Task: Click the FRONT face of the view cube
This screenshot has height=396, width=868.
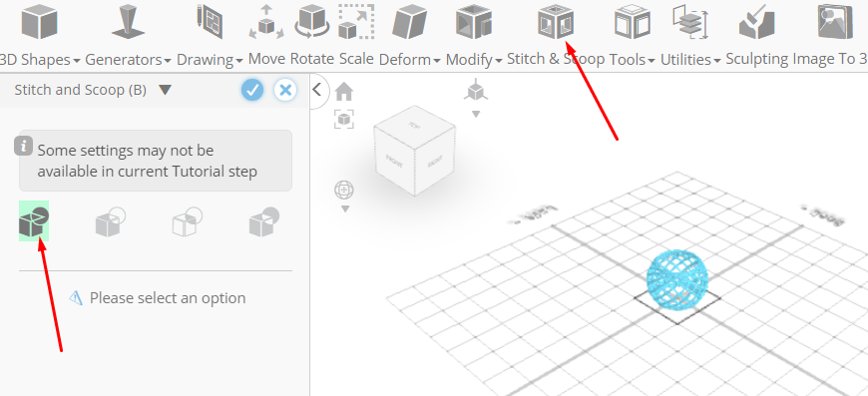Action: tap(394, 160)
